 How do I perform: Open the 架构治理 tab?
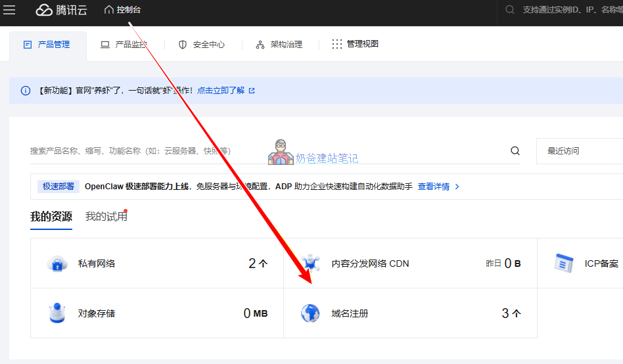279,45
